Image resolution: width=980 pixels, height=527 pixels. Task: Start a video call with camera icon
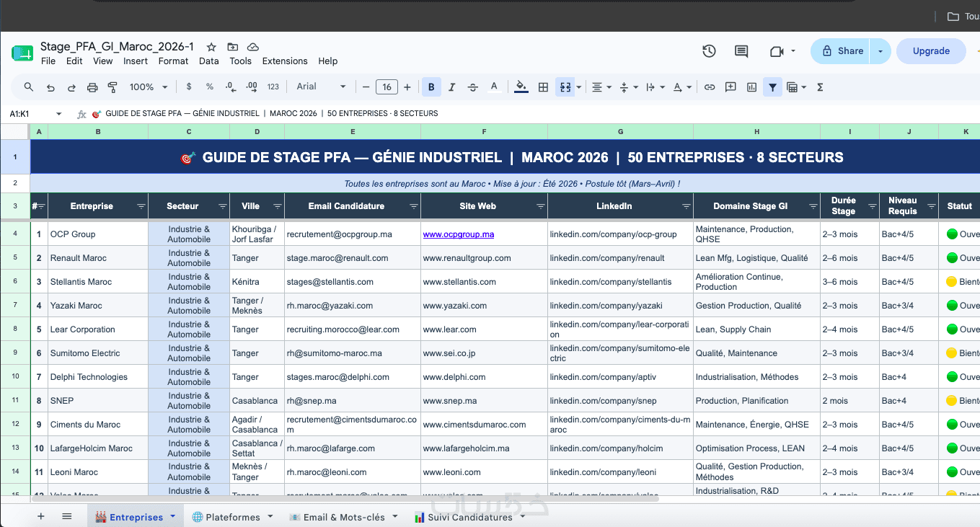(x=777, y=51)
